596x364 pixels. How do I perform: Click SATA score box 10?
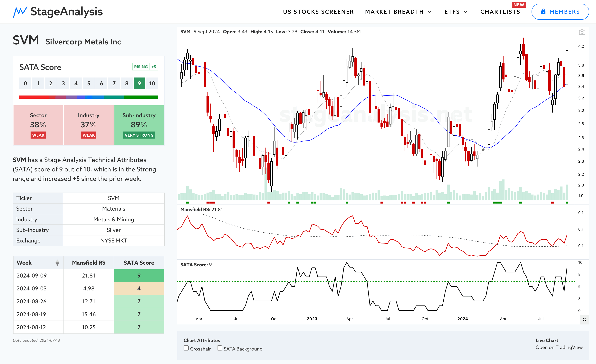152,84
